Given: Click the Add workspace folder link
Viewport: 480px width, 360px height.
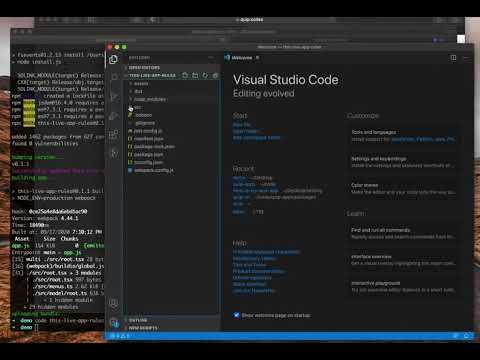Looking at the screenshot, I should [x=256, y=138].
